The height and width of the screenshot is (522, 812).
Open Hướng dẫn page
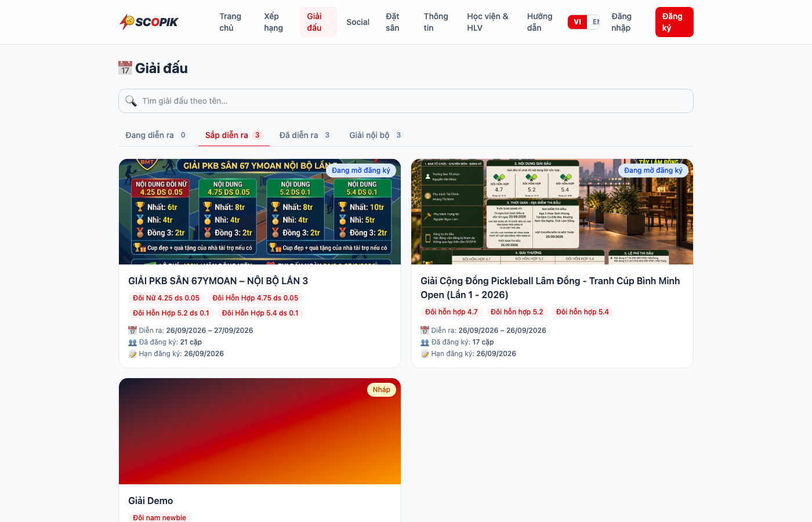tap(540, 22)
